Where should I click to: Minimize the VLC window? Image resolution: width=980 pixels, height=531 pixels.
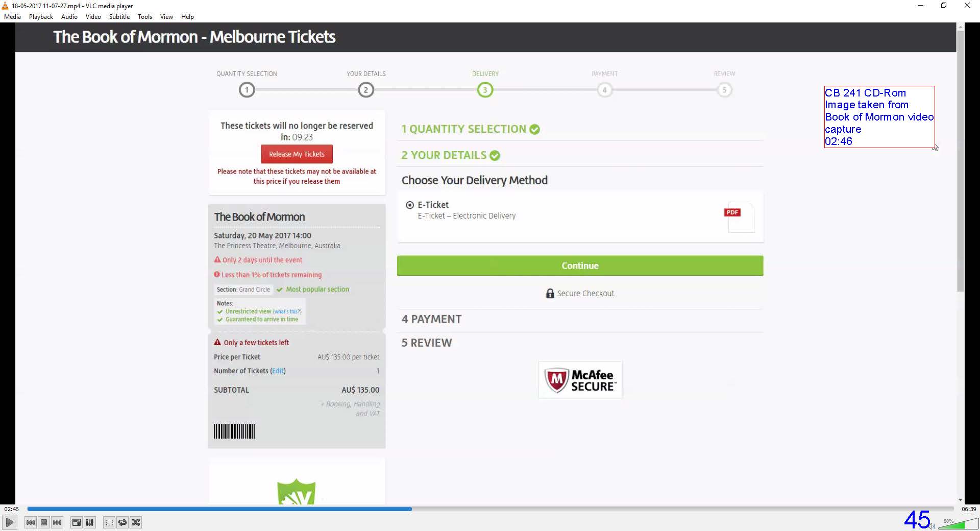(921, 6)
